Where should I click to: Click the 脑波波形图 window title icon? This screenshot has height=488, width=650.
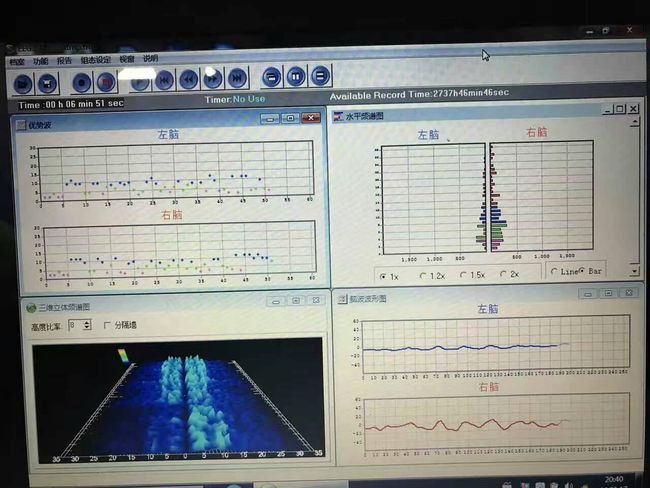click(x=342, y=299)
